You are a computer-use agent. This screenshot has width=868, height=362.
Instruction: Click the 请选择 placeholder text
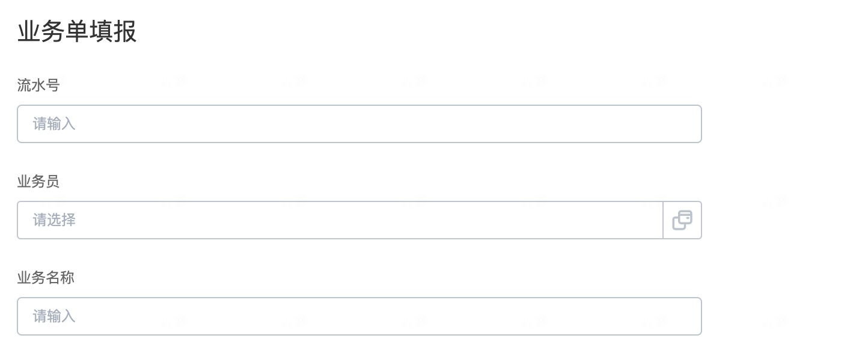point(54,220)
